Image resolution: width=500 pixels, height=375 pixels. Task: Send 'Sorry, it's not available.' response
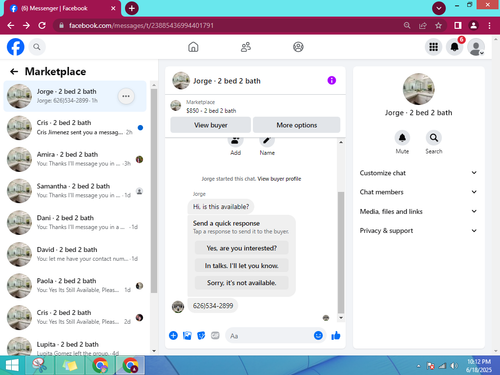point(242,283)
